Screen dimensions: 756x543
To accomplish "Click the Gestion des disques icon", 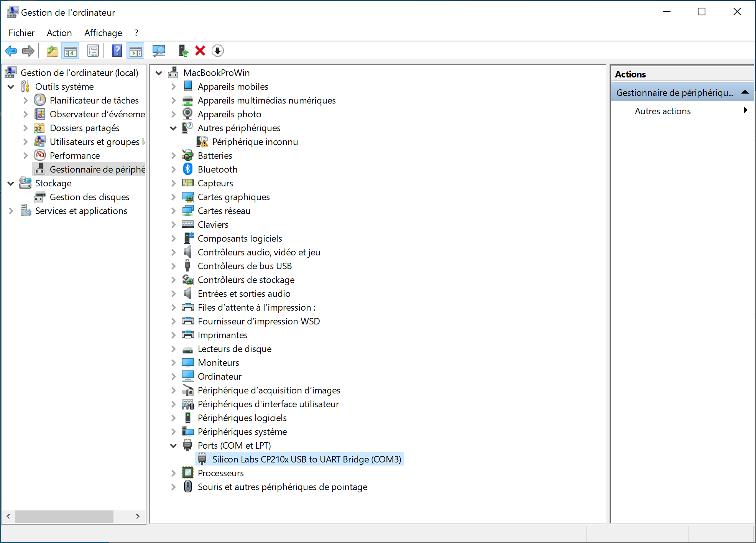I will coord(40,197).
